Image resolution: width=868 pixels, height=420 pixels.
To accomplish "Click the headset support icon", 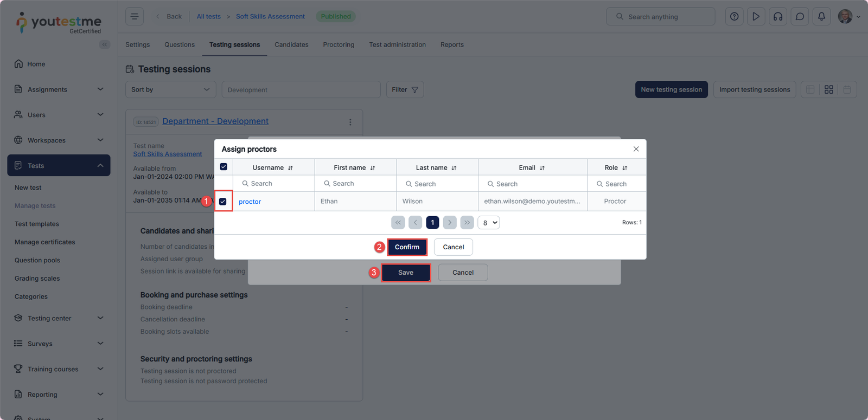I will [778, 17].
